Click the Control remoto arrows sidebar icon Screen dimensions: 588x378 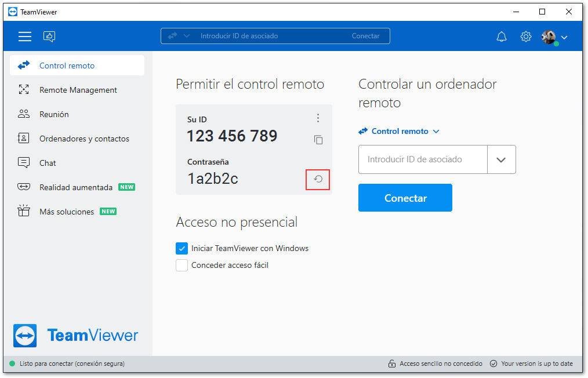(24, 66)
